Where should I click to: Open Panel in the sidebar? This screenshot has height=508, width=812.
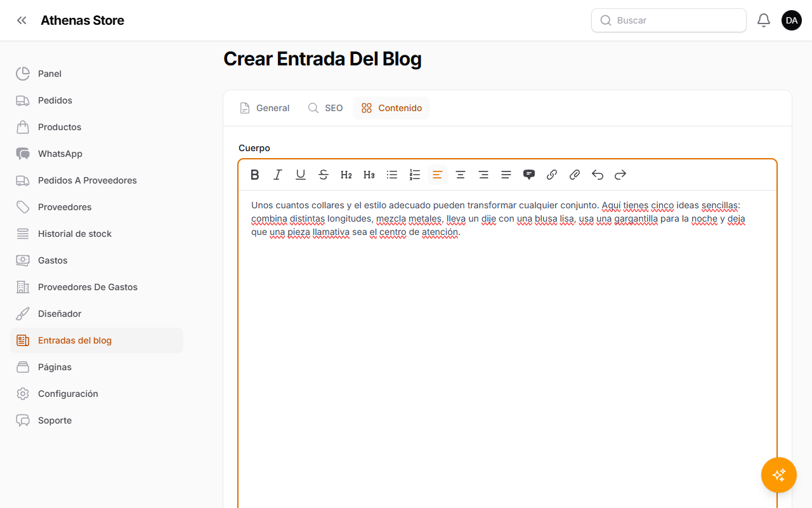(96, 74)
